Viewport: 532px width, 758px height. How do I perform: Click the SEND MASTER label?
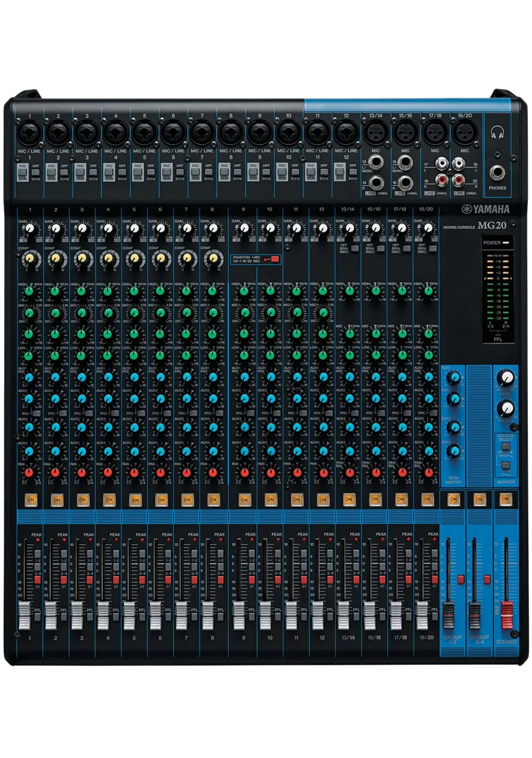pyautogui.click(x=454, y=480)
